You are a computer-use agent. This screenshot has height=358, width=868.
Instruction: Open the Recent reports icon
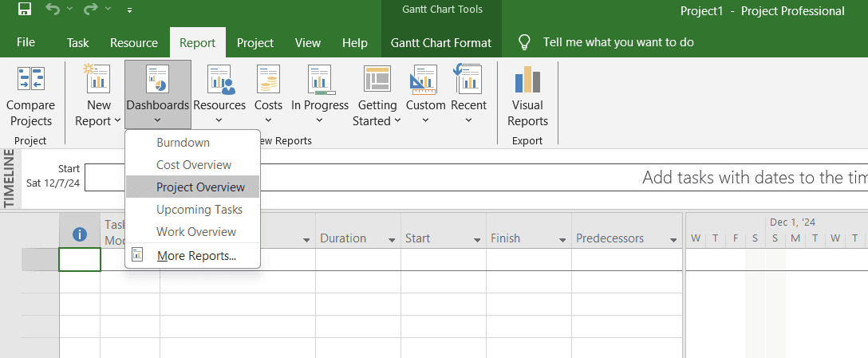tap(468, 77)
